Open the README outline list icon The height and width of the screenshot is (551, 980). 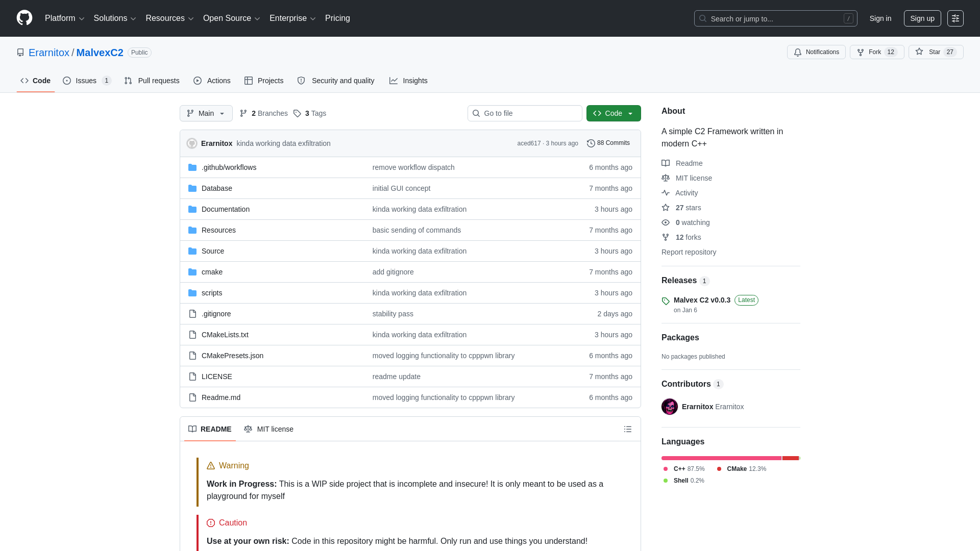click(x=628, y=429)
